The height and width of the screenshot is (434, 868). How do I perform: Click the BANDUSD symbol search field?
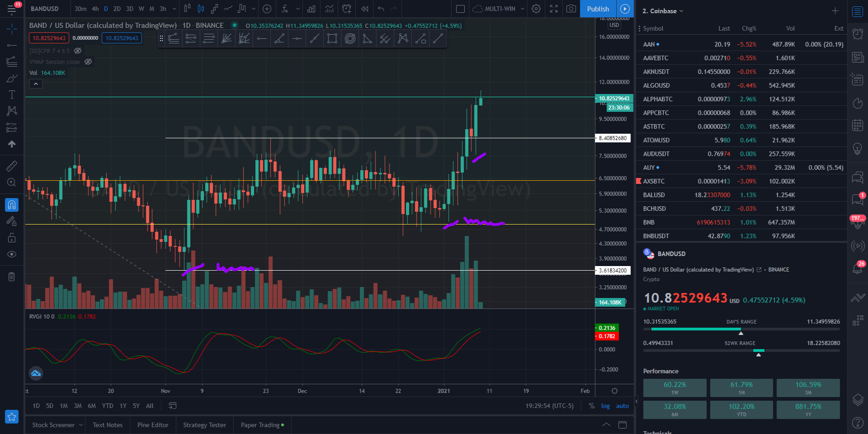point(45,9)
